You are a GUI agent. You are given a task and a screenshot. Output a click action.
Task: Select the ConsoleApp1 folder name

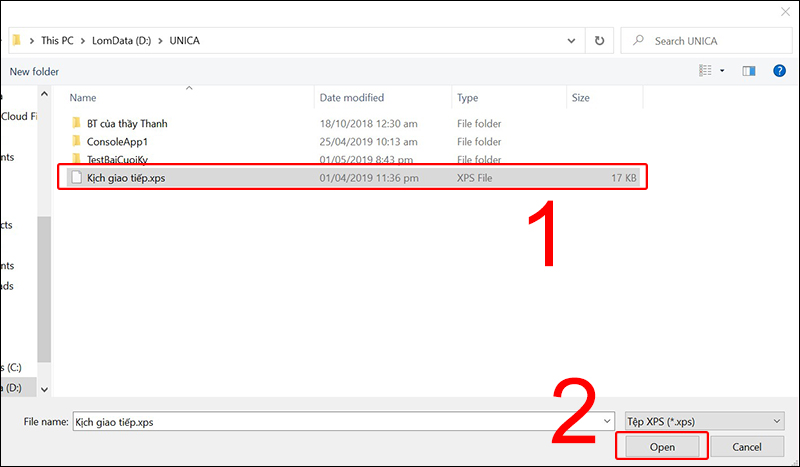click(x=117, y=141)
